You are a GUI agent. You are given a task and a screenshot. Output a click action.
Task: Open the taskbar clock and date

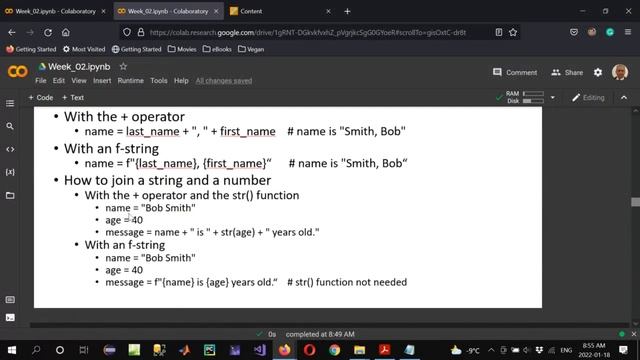coord(594,350)
